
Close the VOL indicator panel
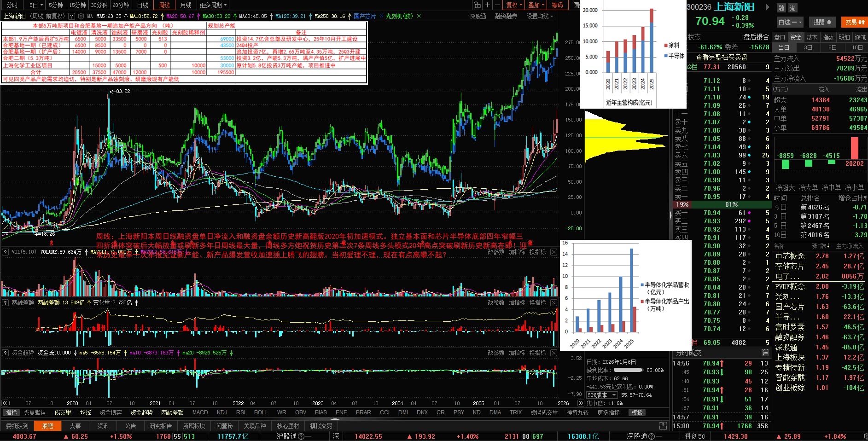pyautogui.click(x=553, y=252)
